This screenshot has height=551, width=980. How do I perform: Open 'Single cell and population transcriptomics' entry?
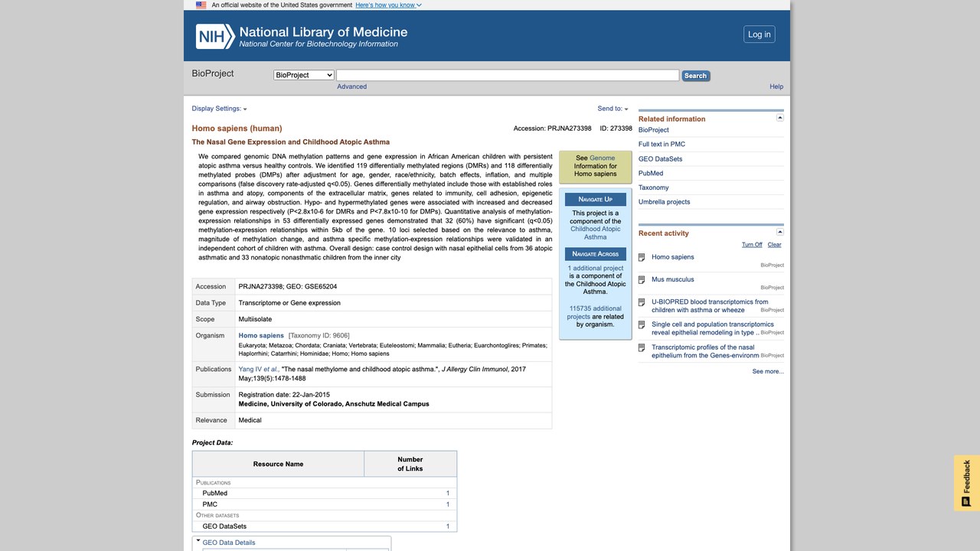coord(713,328)
